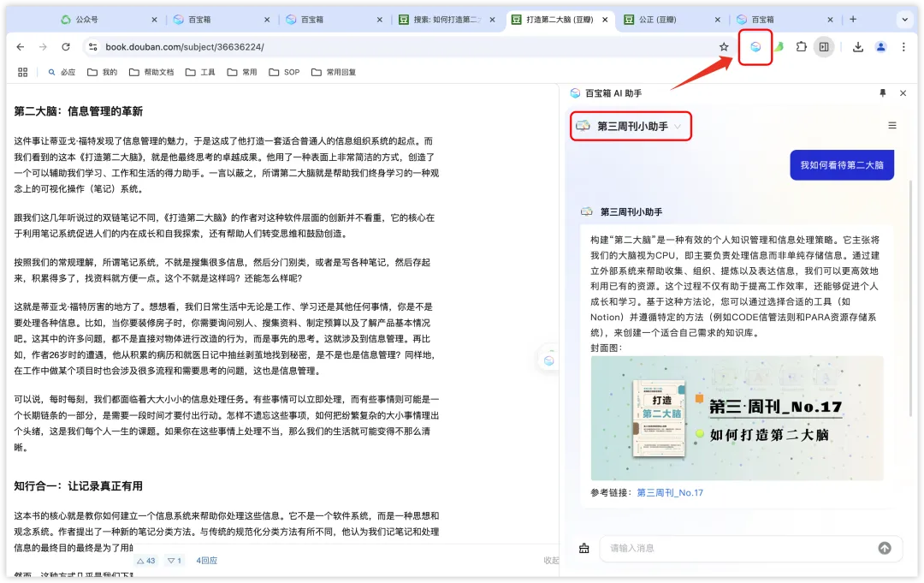The height and width of the screenshot is (583, 924).
Task: Open Chrome three-dot menu
Action: pyautogui.click(x=903, y=46)
